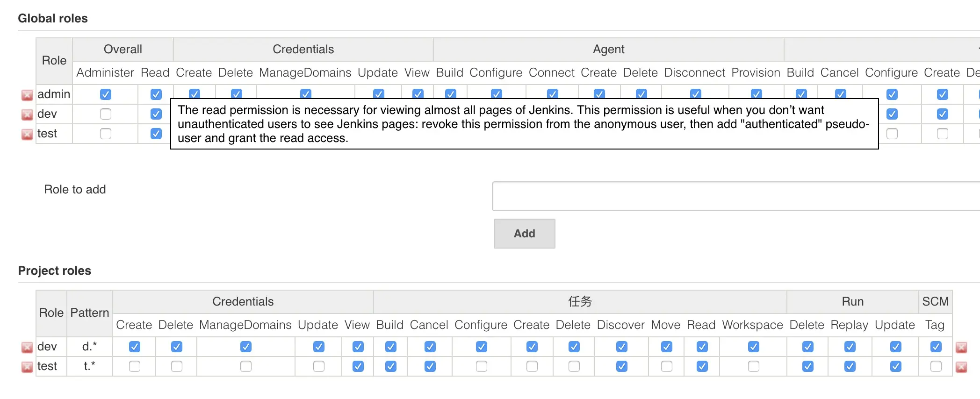Click right-side delete icon in project dev row

point(961,348)
